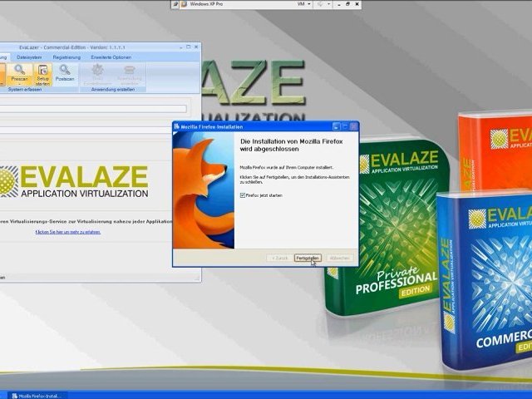Click the Prescan magnifier icon
The image size is (532, 399).
coord(18,71)
